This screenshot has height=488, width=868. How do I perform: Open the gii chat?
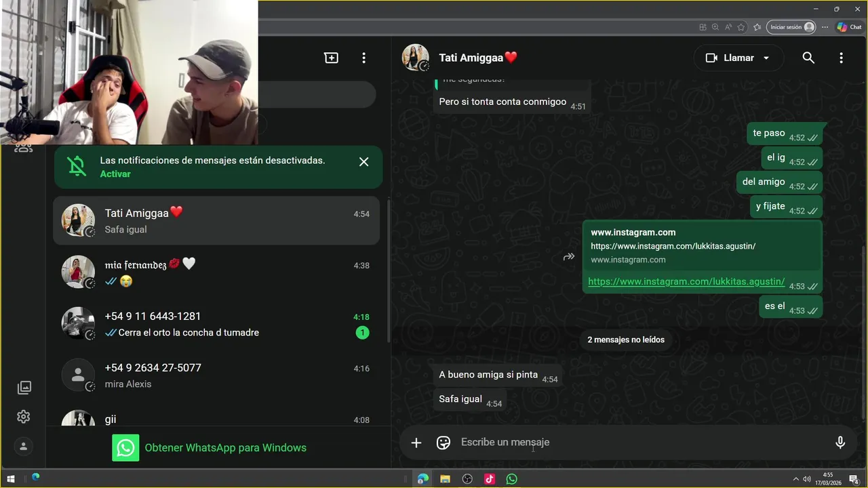click(x=216, y=417)
